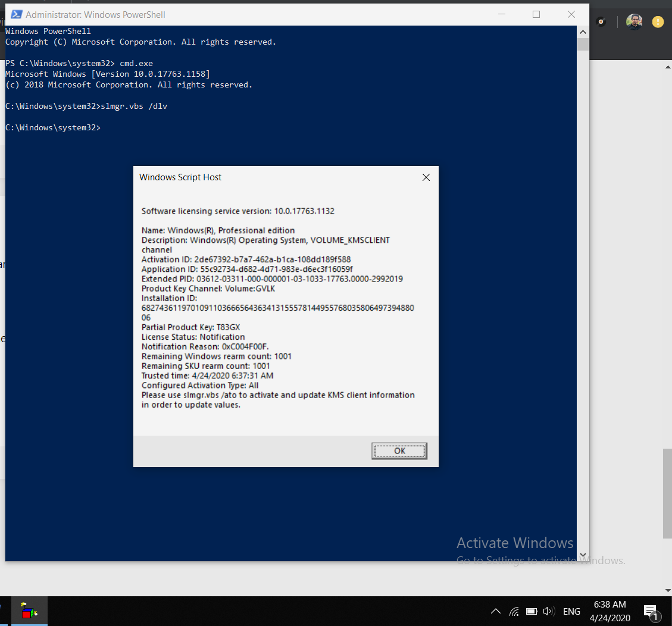Click the PowerShell scrollbar thumb

click(583, 45)
